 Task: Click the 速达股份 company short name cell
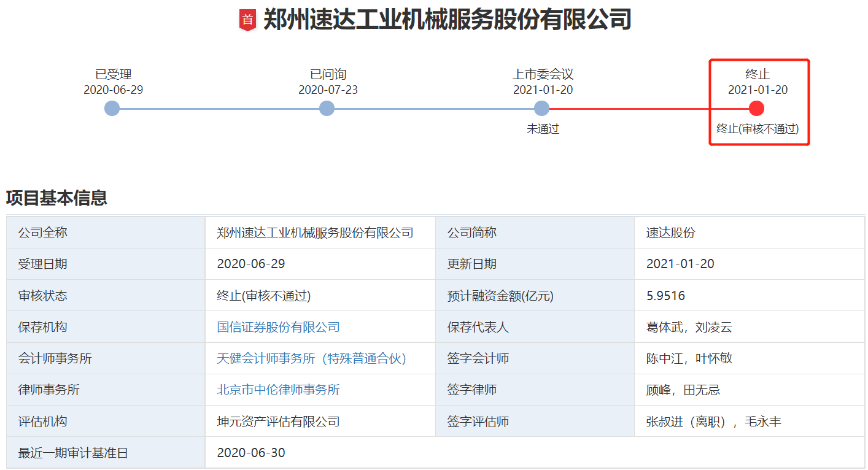670,233
